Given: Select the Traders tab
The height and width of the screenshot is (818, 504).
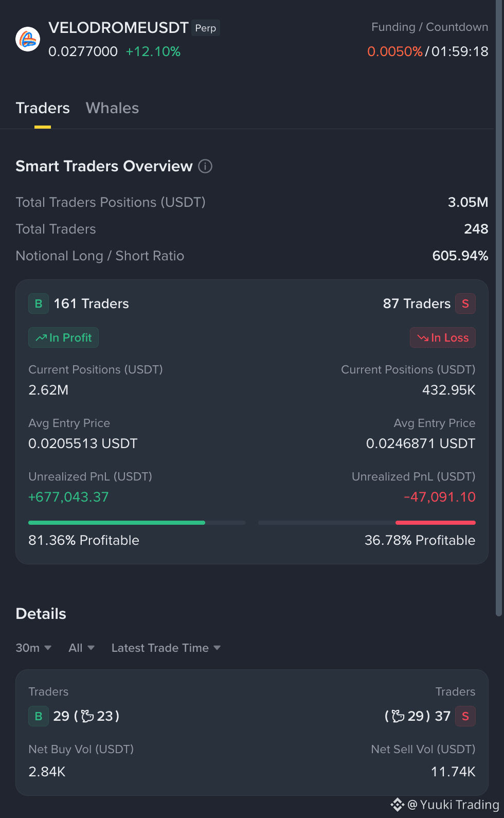Looking at the screenshot, I should (43, 108).
